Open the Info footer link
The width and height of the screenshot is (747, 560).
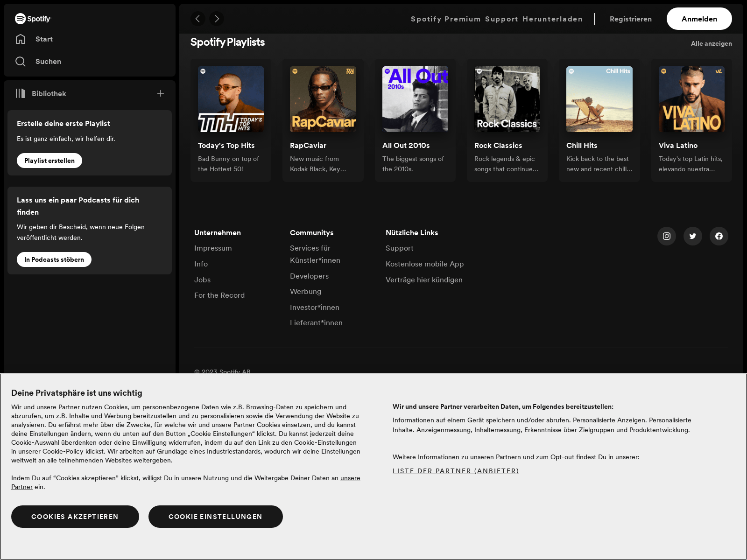(x=201, y=264)
